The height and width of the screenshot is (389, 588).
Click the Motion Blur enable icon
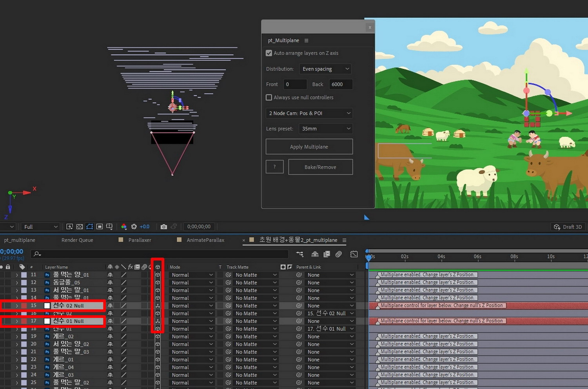pos(339,254)
